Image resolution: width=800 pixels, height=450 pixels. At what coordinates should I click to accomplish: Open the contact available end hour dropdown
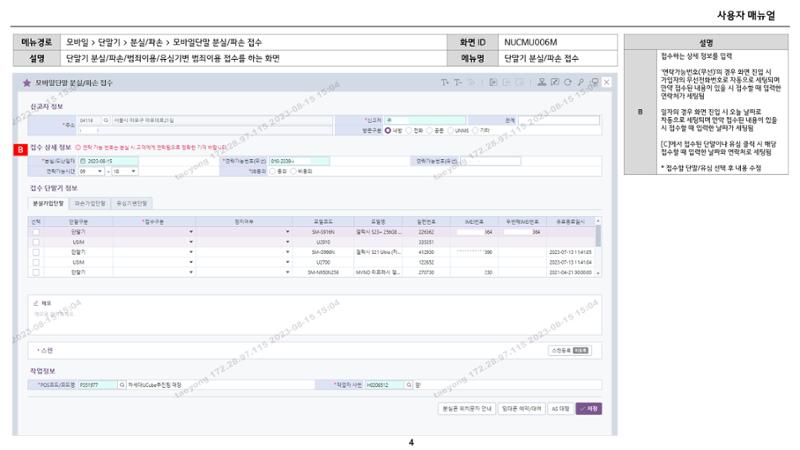click(x=124, y=171)
